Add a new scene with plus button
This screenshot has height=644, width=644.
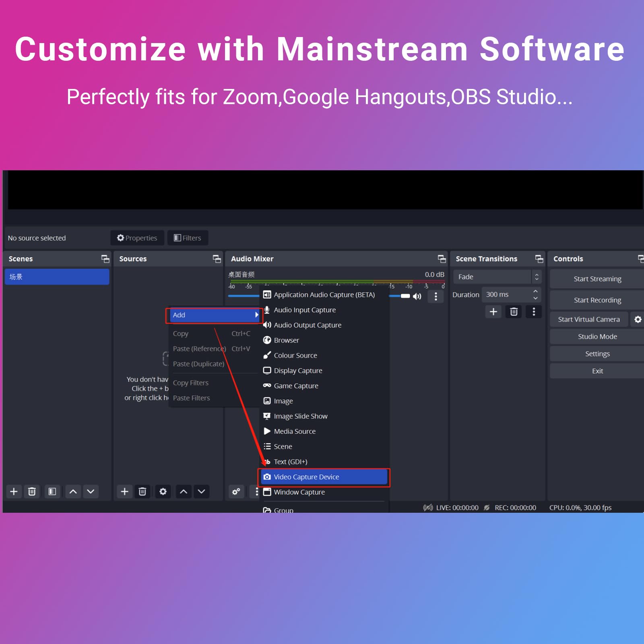click(14, 491)
